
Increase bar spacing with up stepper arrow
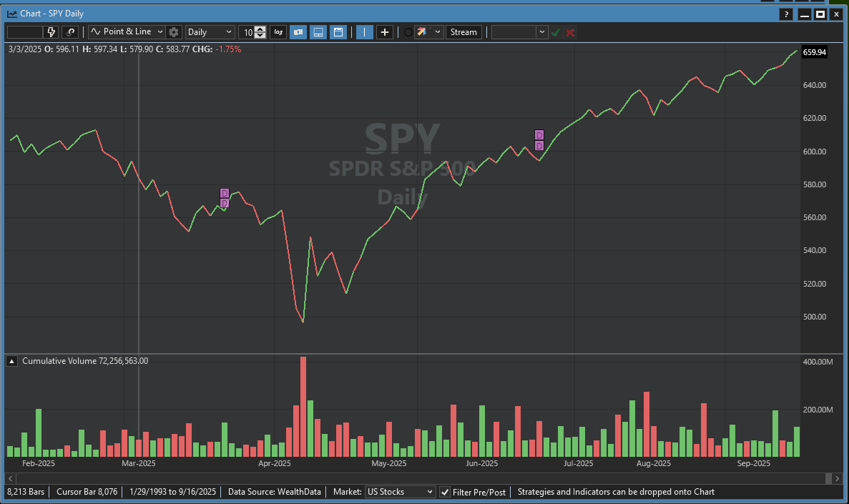click(x=260, y=29)
